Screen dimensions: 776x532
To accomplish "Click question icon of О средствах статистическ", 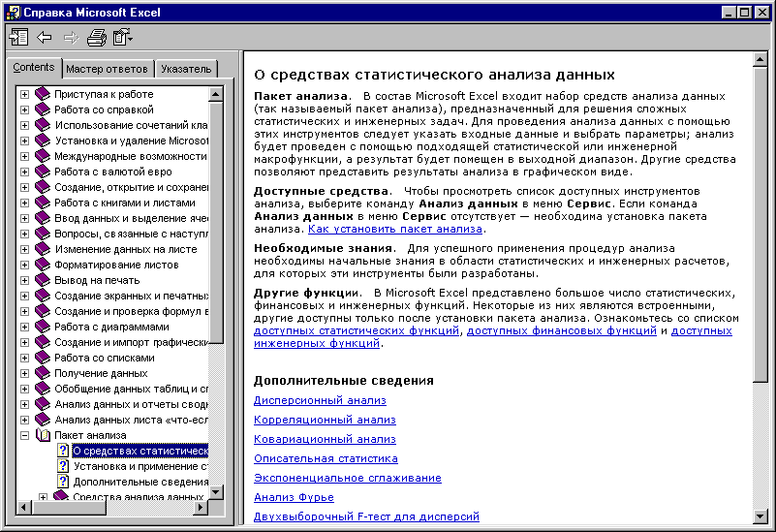I will (x=63, y=451).
